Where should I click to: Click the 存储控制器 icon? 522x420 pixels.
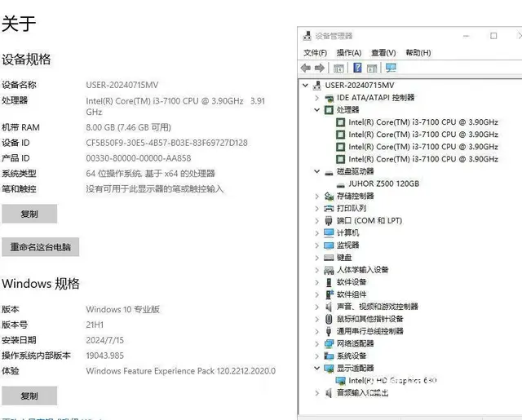pos(329,197)
